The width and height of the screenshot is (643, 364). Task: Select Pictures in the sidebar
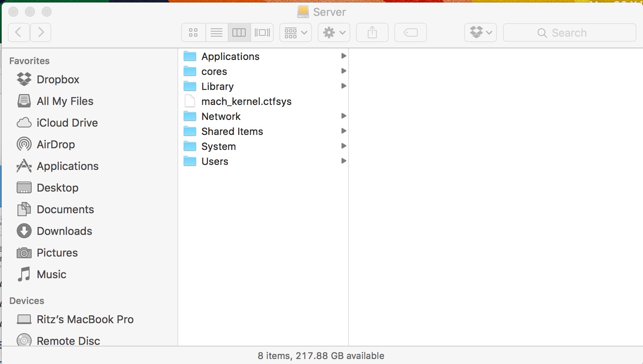pyautogui.click(x=47, y=253)
